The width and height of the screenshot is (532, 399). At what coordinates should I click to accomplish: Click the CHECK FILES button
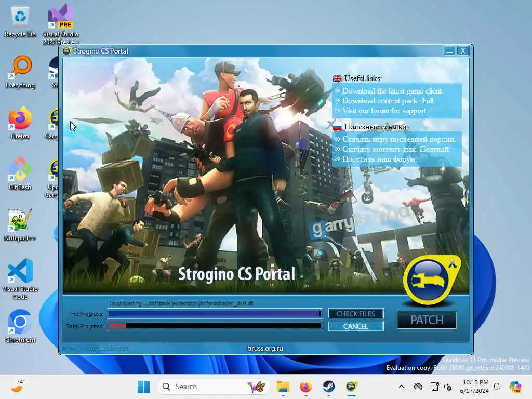click(x=356, y=314)
